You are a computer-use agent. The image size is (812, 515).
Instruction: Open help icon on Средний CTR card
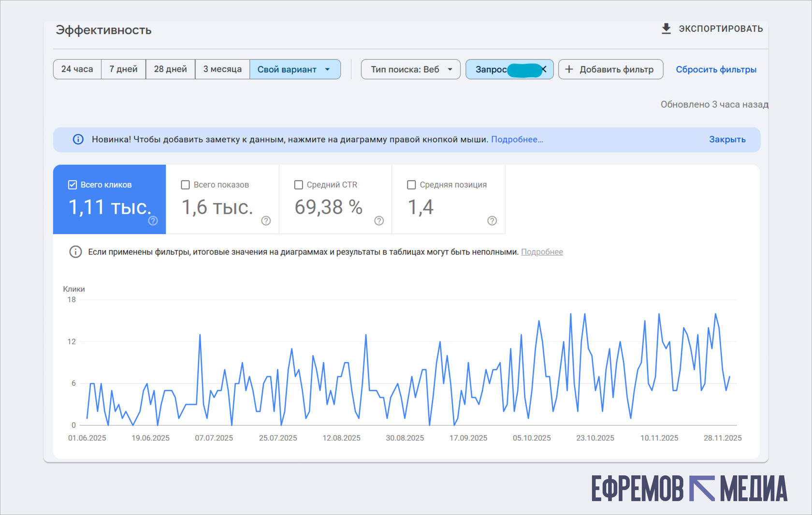click(379, 221)
